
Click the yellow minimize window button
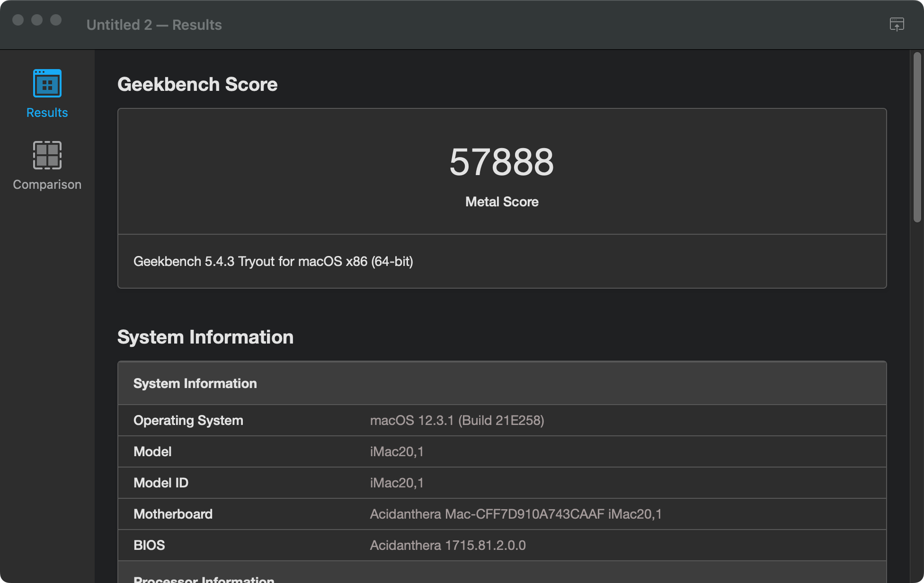coord(37,20)
